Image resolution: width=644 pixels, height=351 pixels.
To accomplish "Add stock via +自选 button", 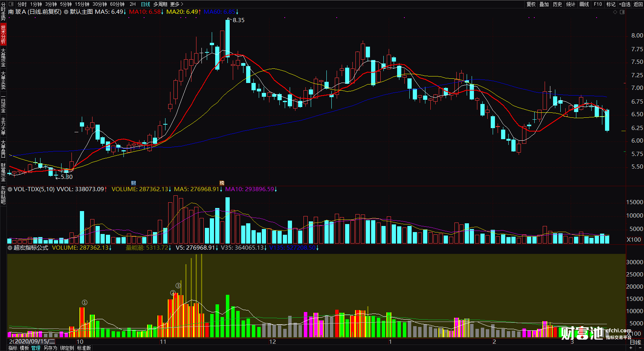I will point(625,4).
